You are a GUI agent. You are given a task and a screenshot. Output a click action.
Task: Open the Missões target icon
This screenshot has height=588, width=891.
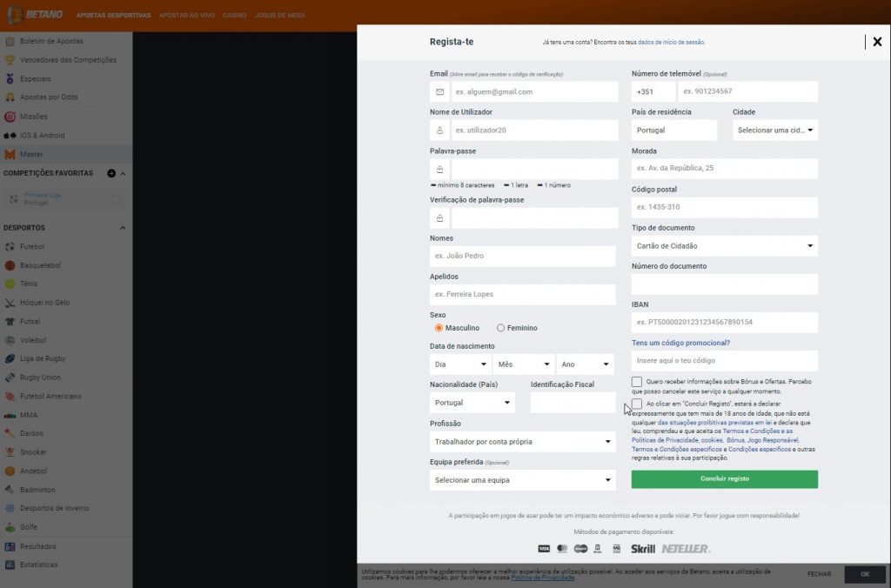click(10, 117)
